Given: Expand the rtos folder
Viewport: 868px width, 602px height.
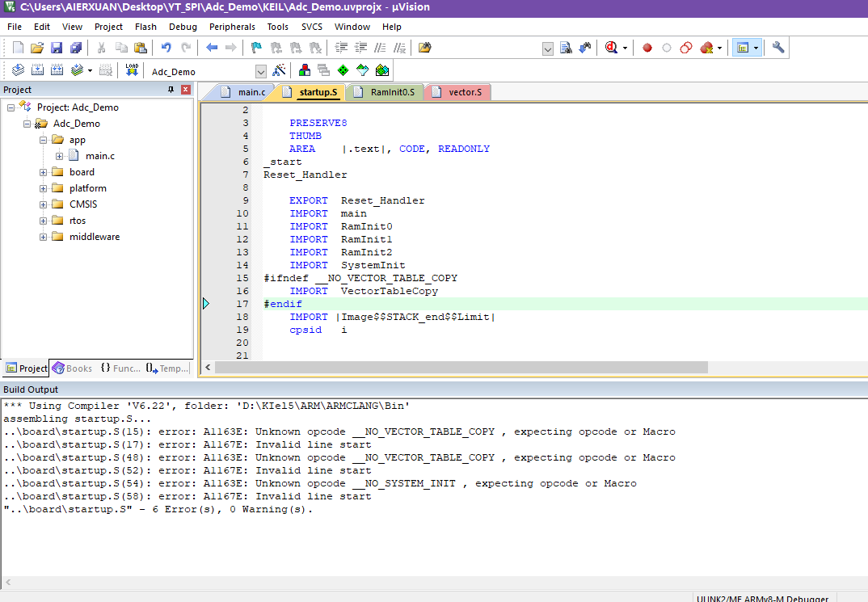Looking at the screenshot, I should coord(43,221).
